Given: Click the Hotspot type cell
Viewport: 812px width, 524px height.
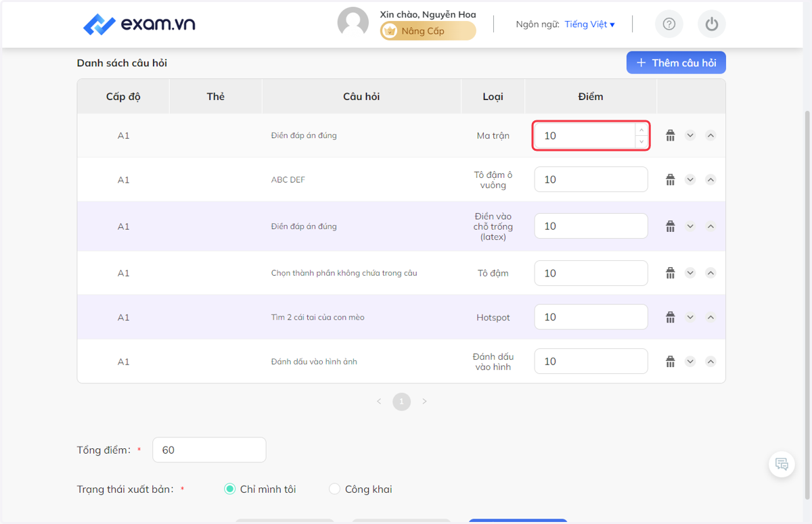Looking at the screenshot, I should click(x=493, y=317).
